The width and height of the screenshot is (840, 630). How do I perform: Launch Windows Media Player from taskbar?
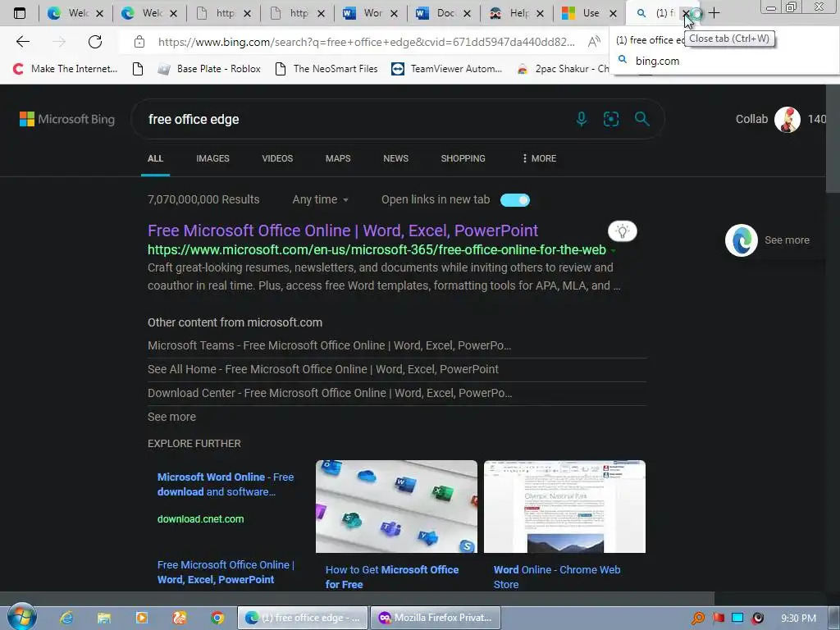tap(141, 618)
